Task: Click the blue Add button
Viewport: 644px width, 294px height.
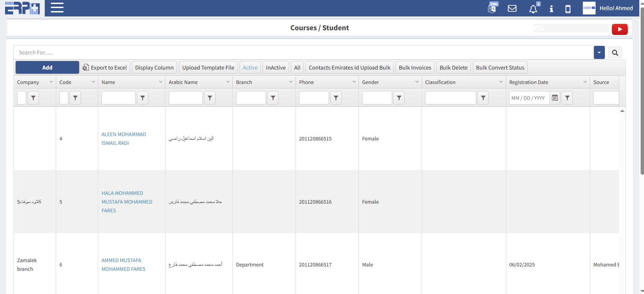Action: click(x=47, y=68)
